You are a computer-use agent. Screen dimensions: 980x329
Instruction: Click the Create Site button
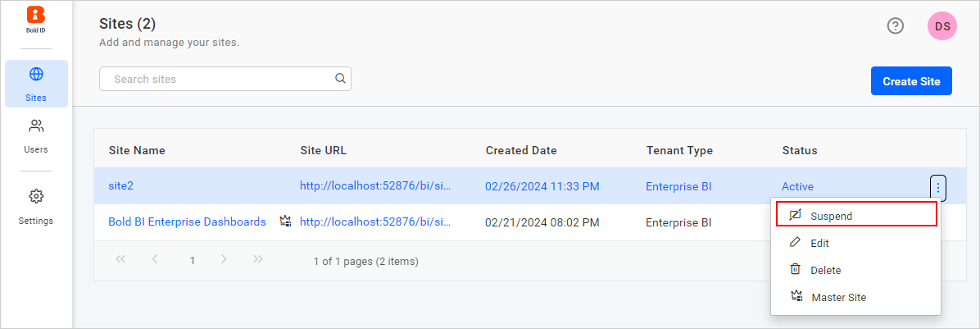(910, 81)
